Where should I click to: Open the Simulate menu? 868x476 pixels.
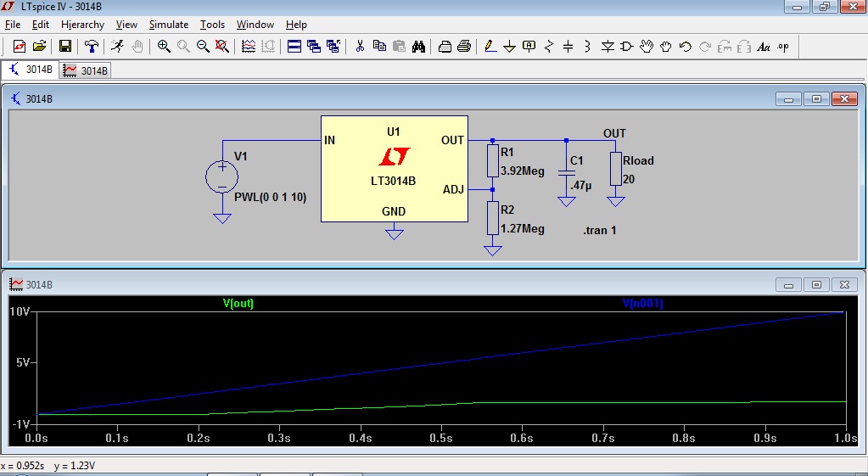pos(169,25)
